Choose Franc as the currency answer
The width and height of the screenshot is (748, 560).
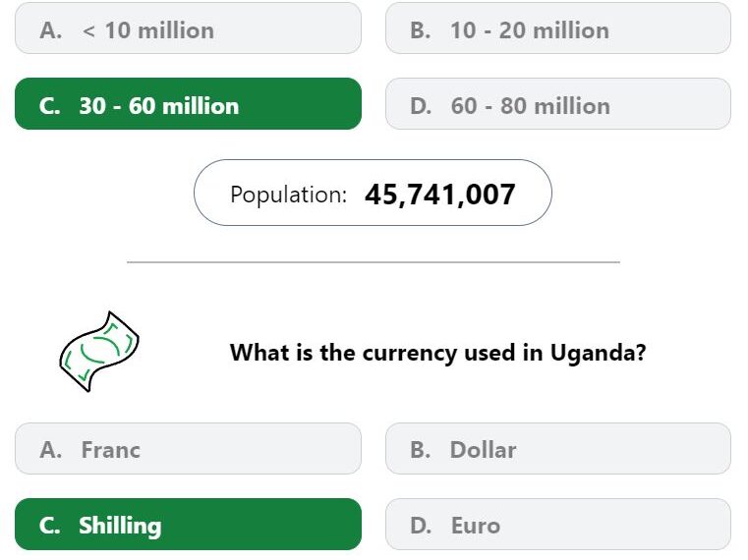pyautogui.click(x=188, y=449)
